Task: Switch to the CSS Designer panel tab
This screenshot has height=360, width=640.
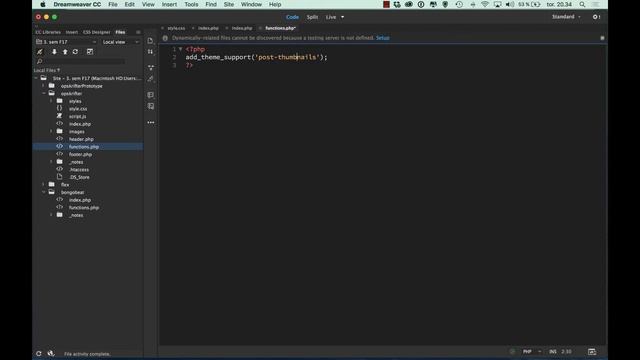Action: click(x=97, y=32)
